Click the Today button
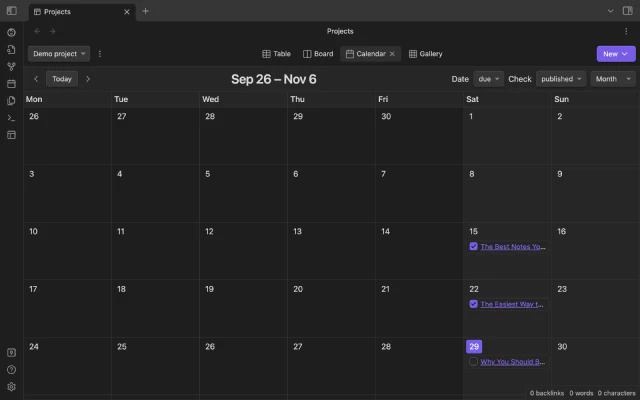This screenshot has width=640, height=400. pyautogui.click(x=62, y=79)
